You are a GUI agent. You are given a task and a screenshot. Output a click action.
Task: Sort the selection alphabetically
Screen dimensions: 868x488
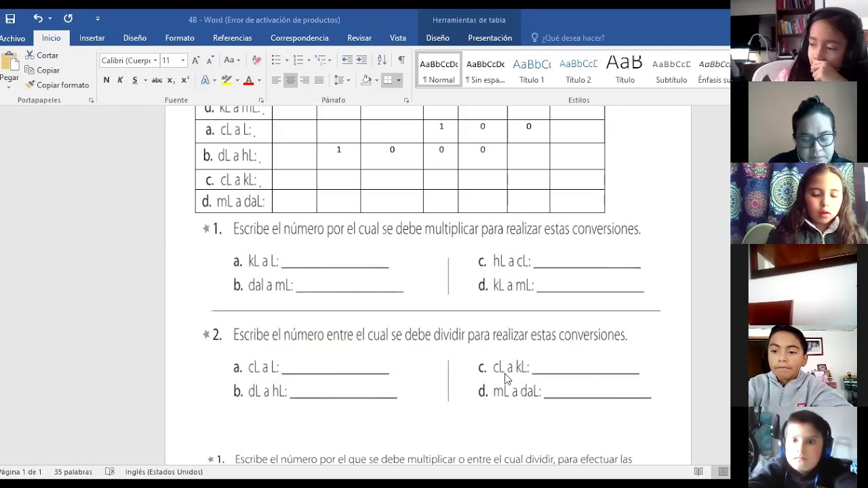[x=382, y=61]
